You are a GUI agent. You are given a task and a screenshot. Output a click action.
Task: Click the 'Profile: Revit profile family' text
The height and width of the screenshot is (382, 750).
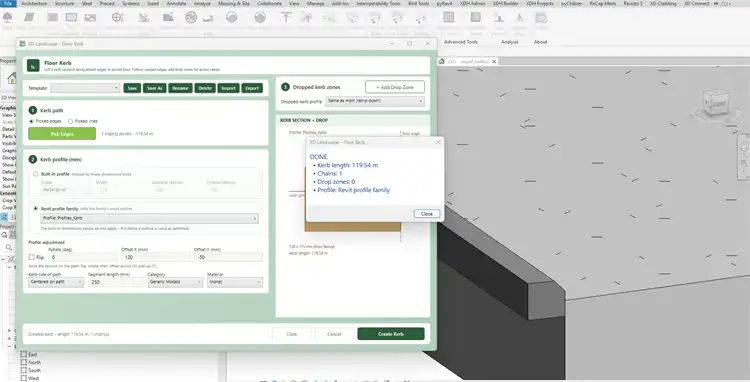pos(353,190)
